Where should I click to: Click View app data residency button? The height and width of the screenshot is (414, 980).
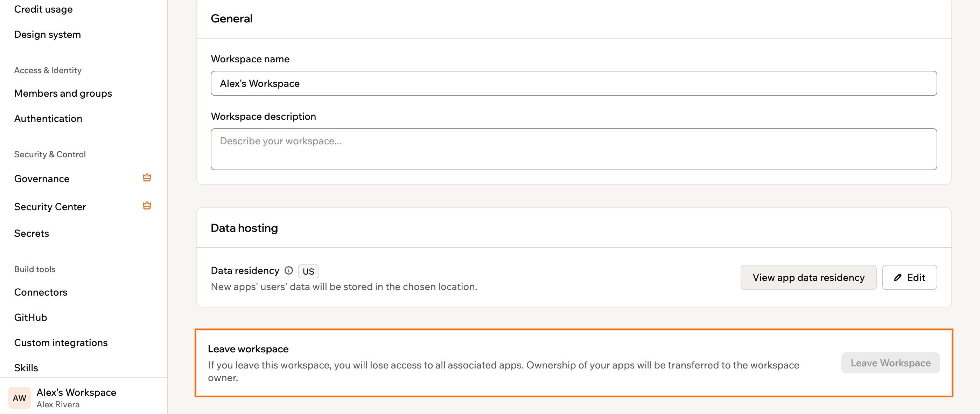point(808,277)
